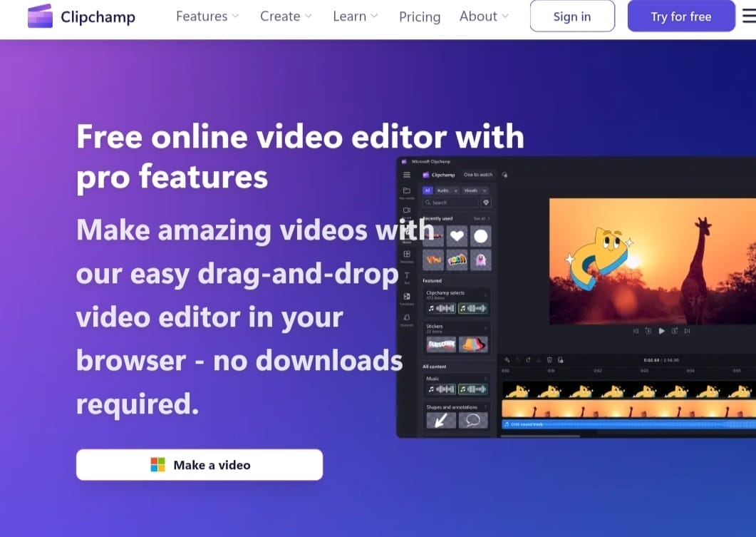Open the About menu
The width and height of the screenshot is (756, 537).
click(484, 16)
